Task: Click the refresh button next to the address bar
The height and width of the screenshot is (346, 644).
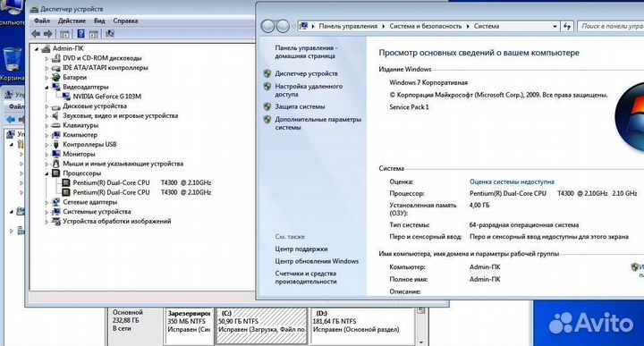Action: point(567,26)
